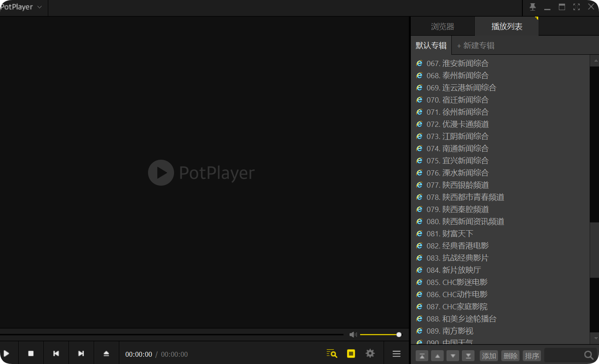Click the eject/open file icon
This screenshot has width=599, height=364.
[106, 353]
